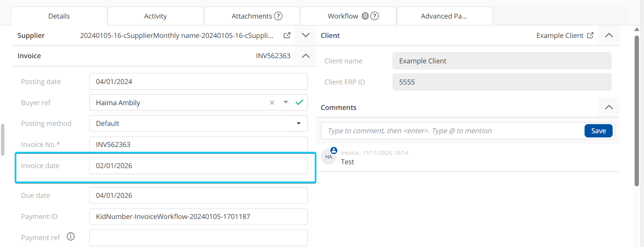Collapse the Comments section
Screen dimensions: 644x247
coord(609,107)
